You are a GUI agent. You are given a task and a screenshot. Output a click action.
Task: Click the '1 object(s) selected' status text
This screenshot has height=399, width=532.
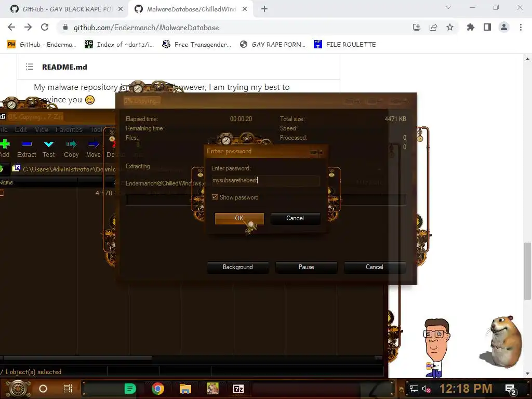pos(33,372)
